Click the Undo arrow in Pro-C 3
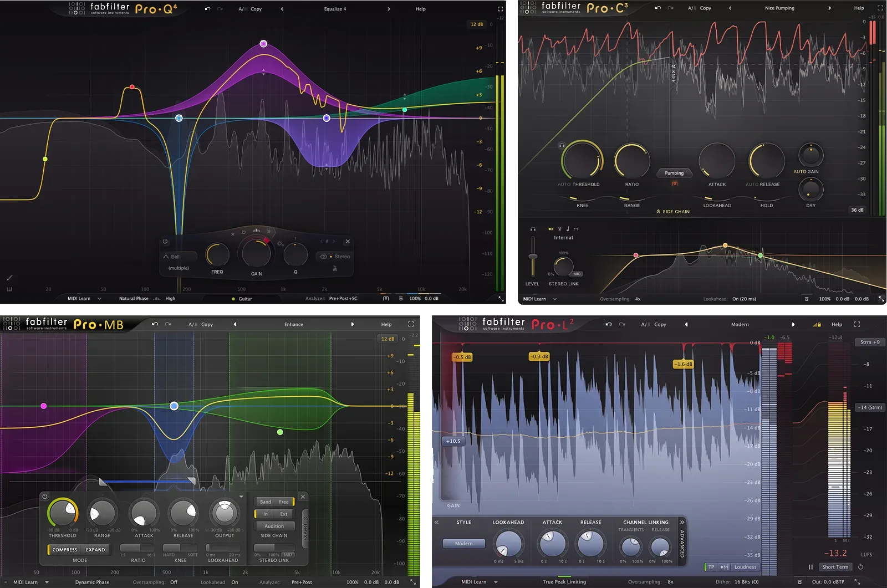This screenshot has width=887, height=588. click(657, 8)
